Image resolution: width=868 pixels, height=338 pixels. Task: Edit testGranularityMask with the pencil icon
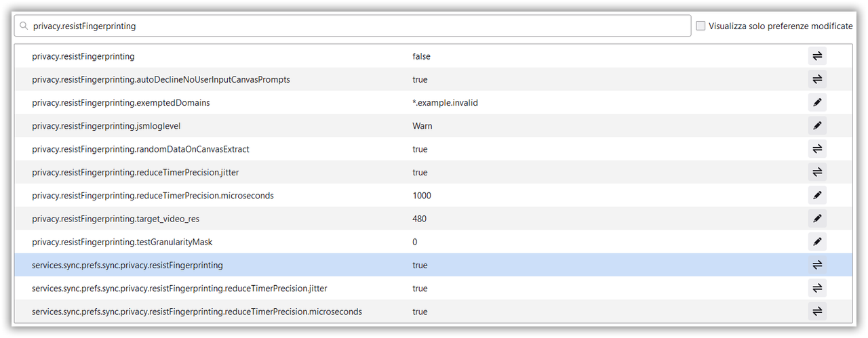817,242
